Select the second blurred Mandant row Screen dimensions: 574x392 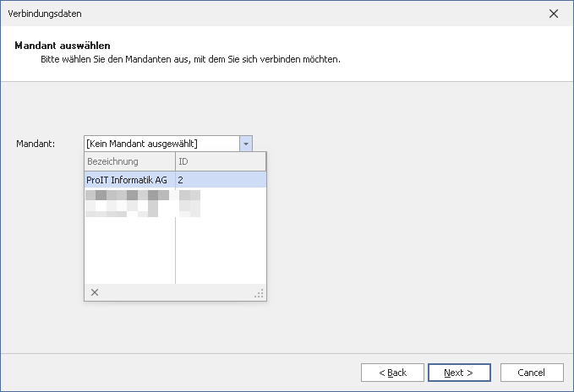pyautogui.click(x=127, y=196)
